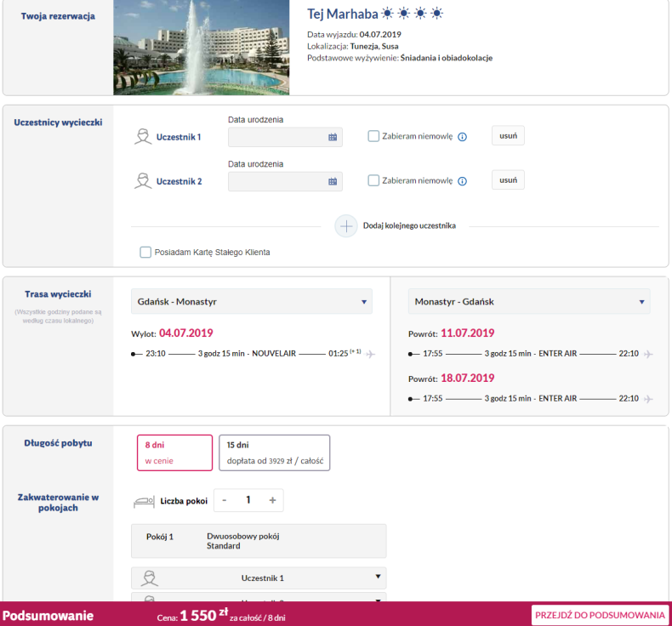Expand the Gdańsk - Monastyr route dropdown

pyautogui.click(x=252, y=302)
